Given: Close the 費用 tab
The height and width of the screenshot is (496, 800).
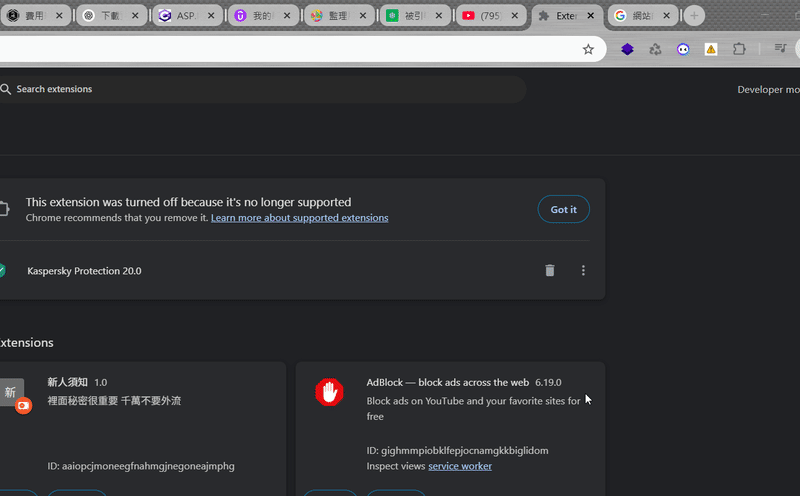Looking at the screenshot, I should point(59,16).
